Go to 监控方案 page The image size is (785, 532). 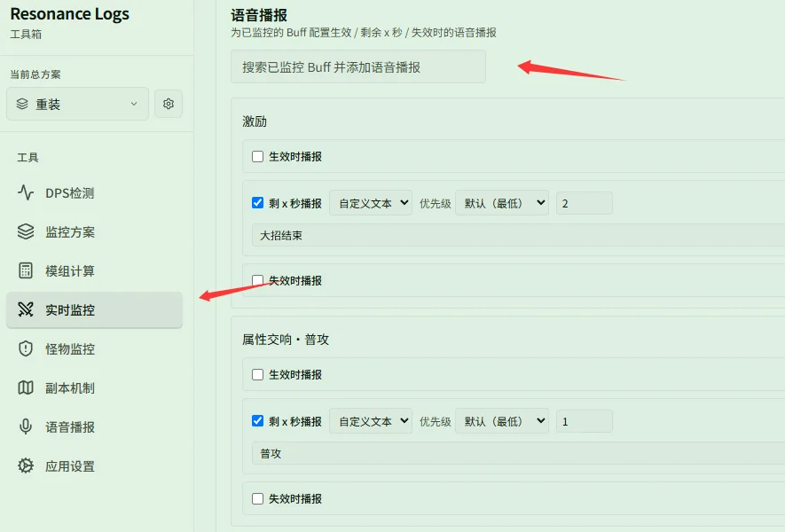[95, 231]
